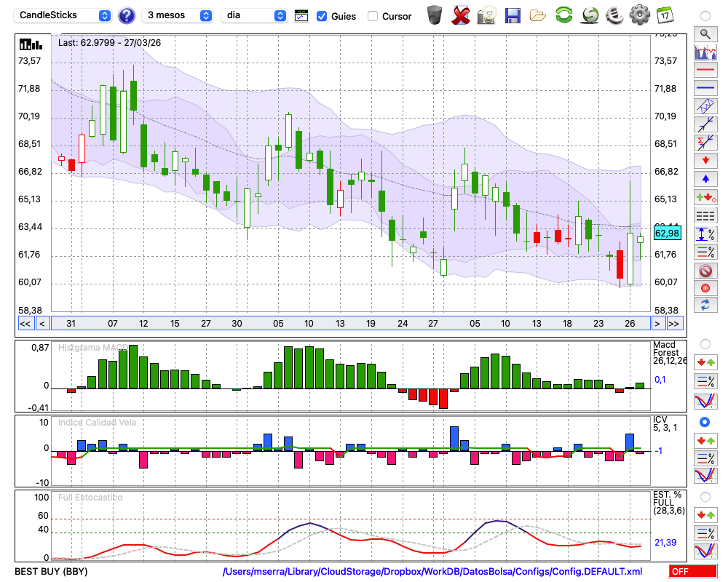Jump to chart start with << button
This screenshot has width=728, height=582.
(x=25, y=324)
